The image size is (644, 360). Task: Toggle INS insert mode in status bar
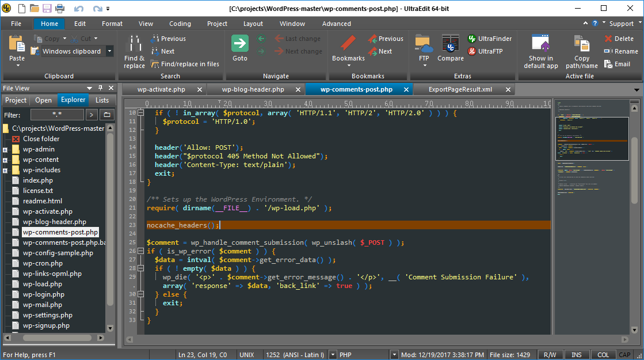pyautogui.click(x=576, y=355)
